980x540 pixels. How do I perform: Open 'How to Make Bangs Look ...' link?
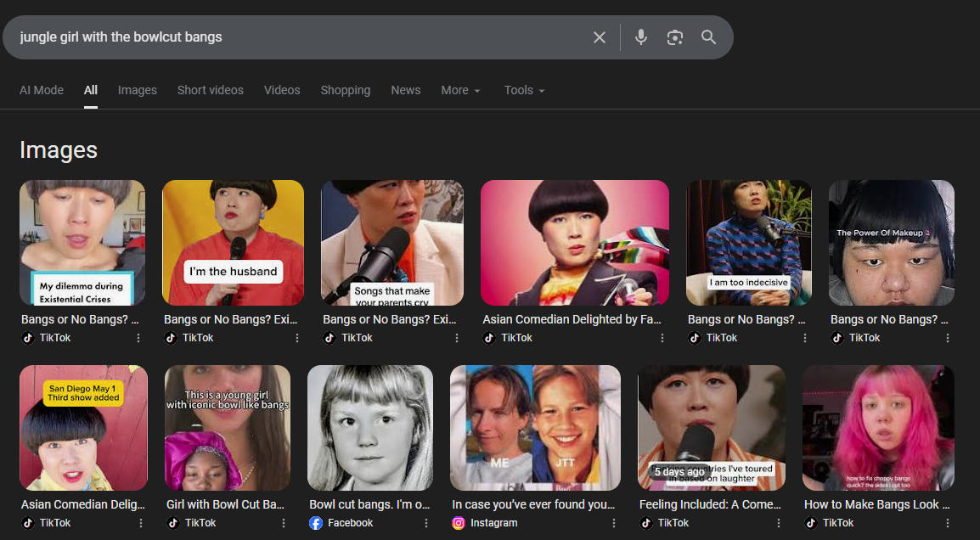point(877,504)
